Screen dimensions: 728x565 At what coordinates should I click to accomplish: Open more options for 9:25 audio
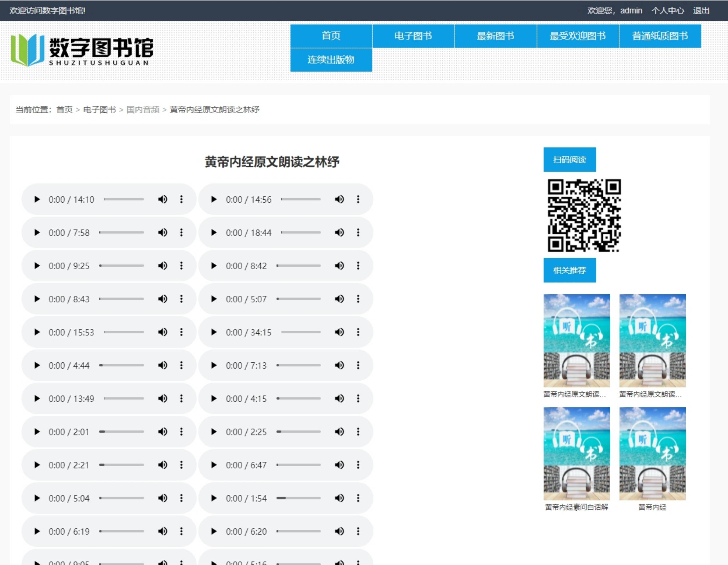tap(181, 266)
